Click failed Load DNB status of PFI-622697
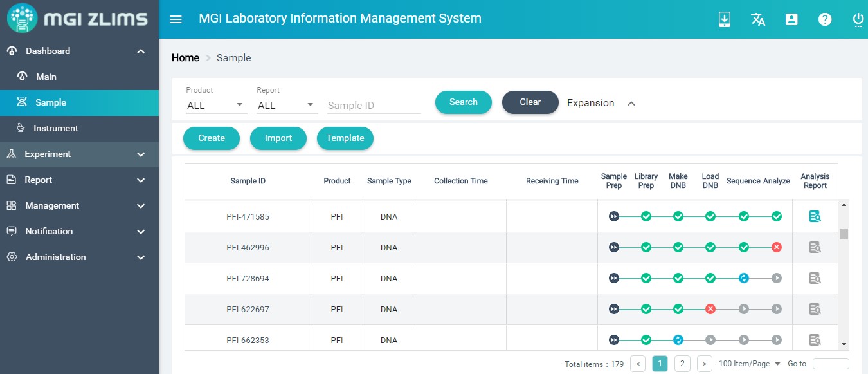This screenshot has height=374, width=868. 710,309
